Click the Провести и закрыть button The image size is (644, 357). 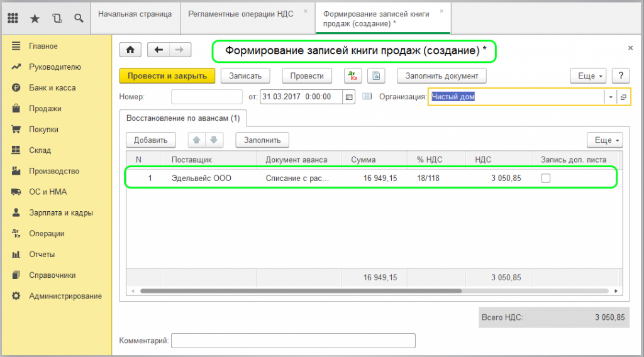(167, 76)
